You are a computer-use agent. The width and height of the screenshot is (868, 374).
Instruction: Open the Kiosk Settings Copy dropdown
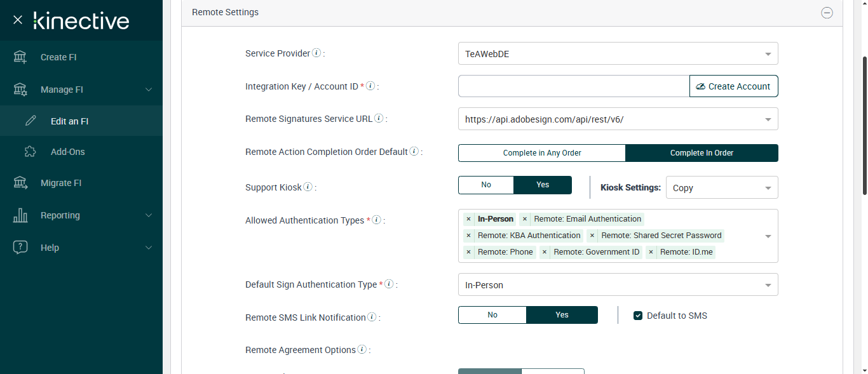[x=722, y=188]
